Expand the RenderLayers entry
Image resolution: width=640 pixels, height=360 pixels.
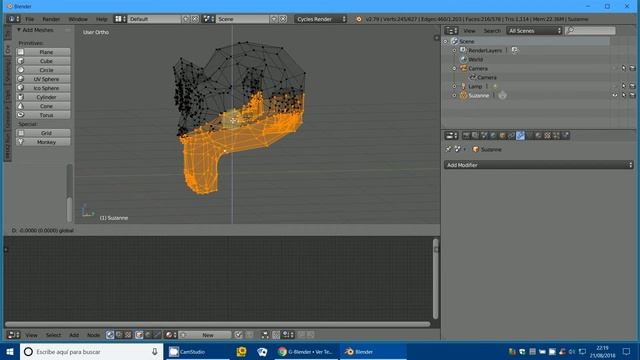[454, 50]
